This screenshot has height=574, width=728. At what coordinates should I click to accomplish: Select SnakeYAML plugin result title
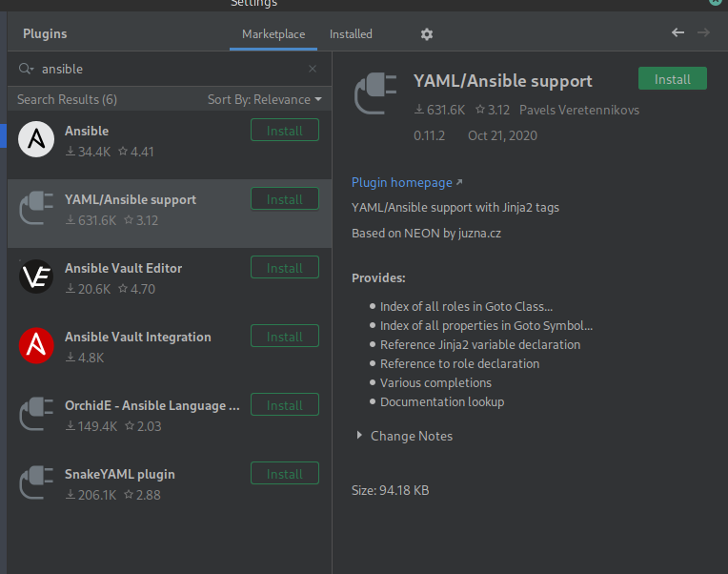[120, 474]
